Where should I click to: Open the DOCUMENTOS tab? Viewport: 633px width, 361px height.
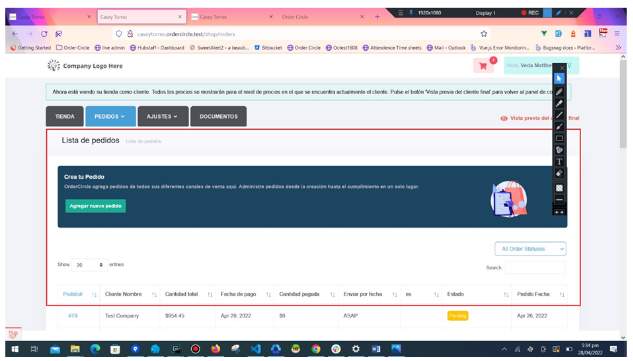(218, 116)
